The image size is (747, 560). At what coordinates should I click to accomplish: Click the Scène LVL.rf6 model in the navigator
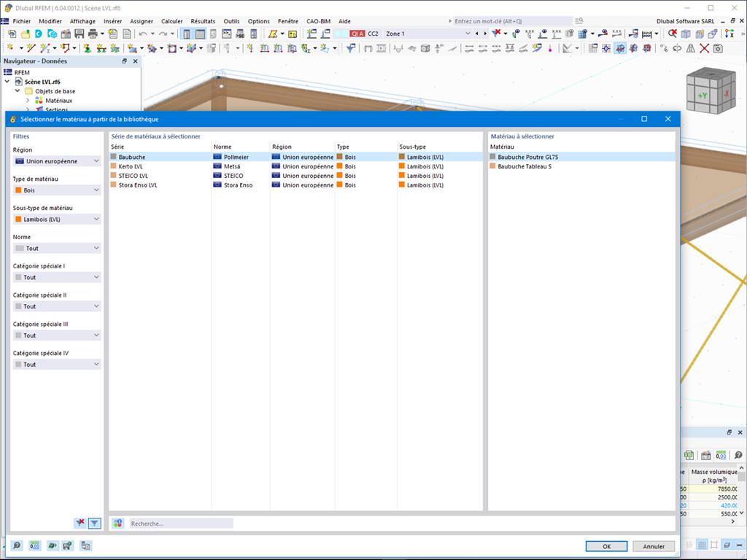42,82
